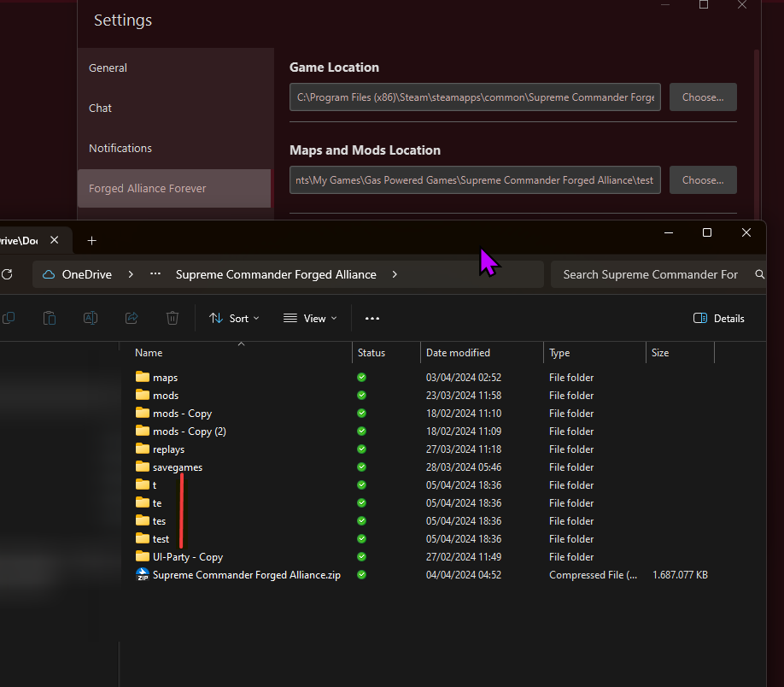Toggle the Details pane button
This screenshot has height=687, width=784.
point(719,318)
